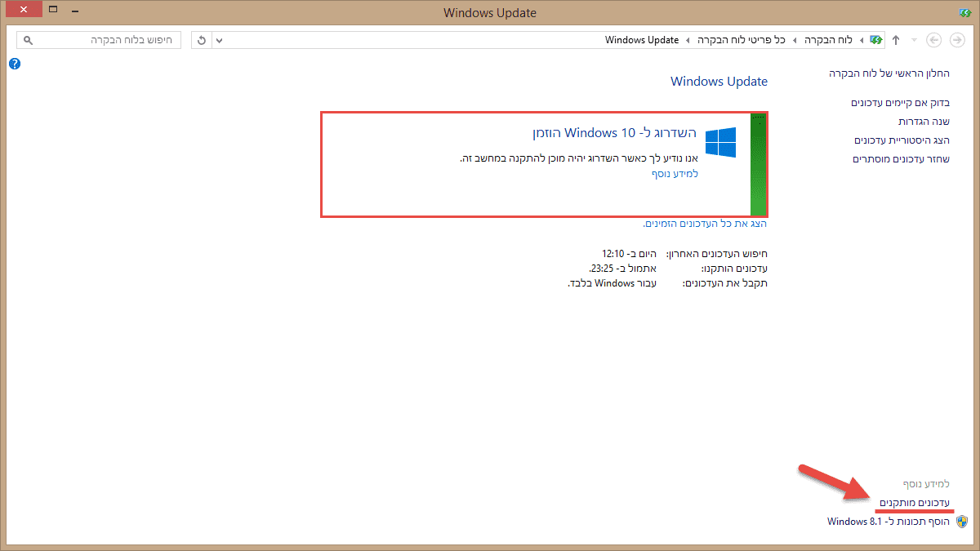
Task: Click the blue 'Windows Update' page heading
Action: pos(719,81)
